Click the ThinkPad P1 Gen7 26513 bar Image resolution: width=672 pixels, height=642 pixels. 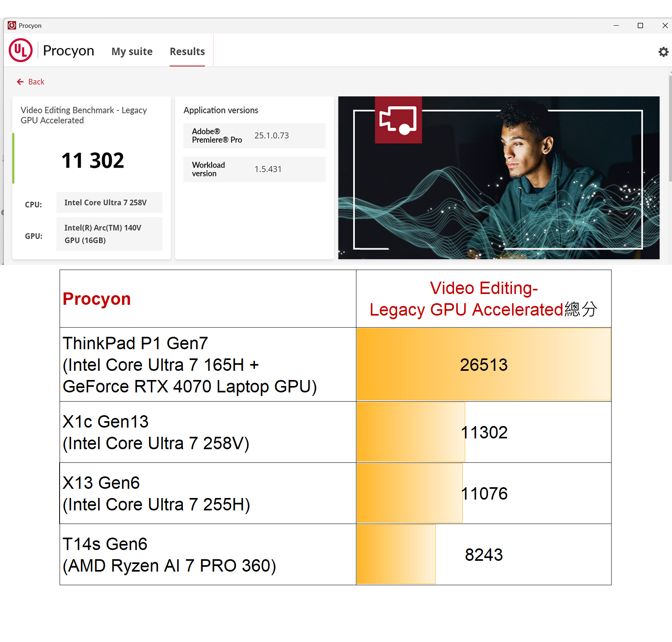(483, 364)
